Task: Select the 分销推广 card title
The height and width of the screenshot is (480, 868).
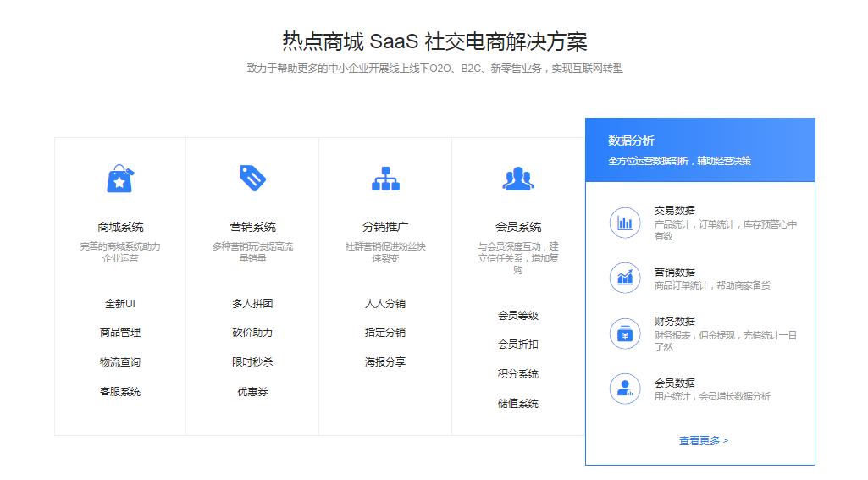Action: pyautogui.click(x=385, y=227)
